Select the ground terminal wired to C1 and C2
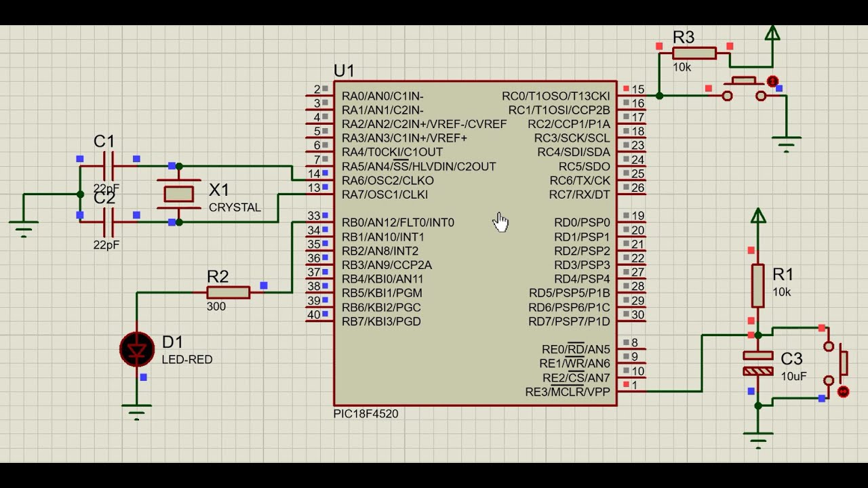This screenshot has width=868, height=488. tap(24, 229)
